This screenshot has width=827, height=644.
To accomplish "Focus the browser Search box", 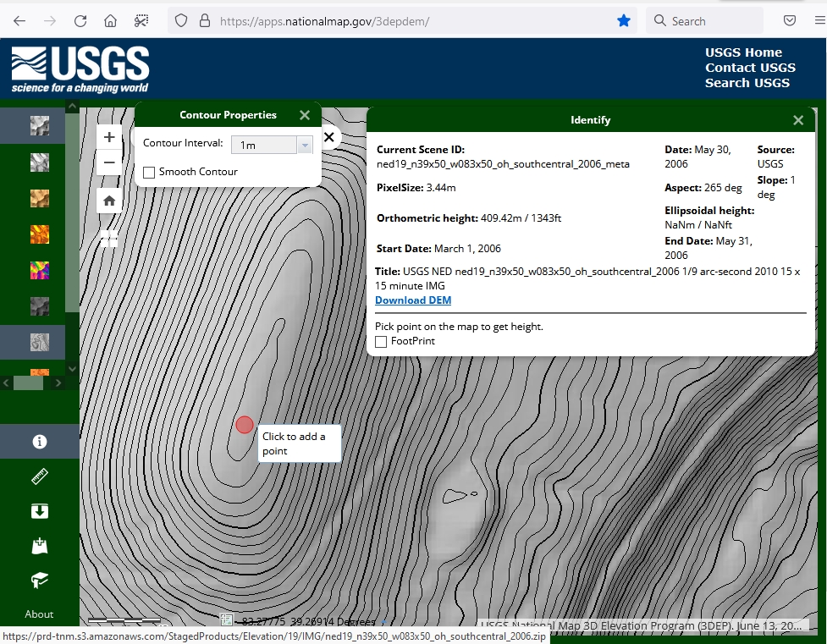I will click(704, 21).
